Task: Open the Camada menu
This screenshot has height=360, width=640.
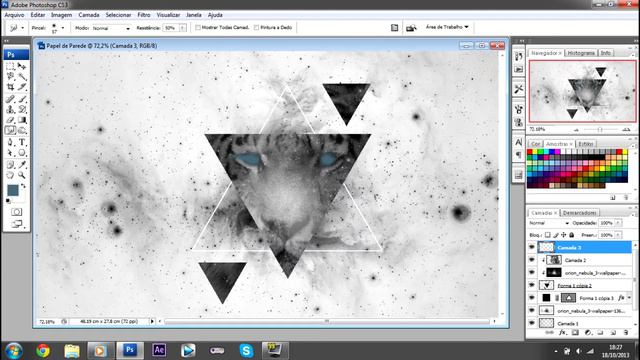Action: (x=89, y=15)
